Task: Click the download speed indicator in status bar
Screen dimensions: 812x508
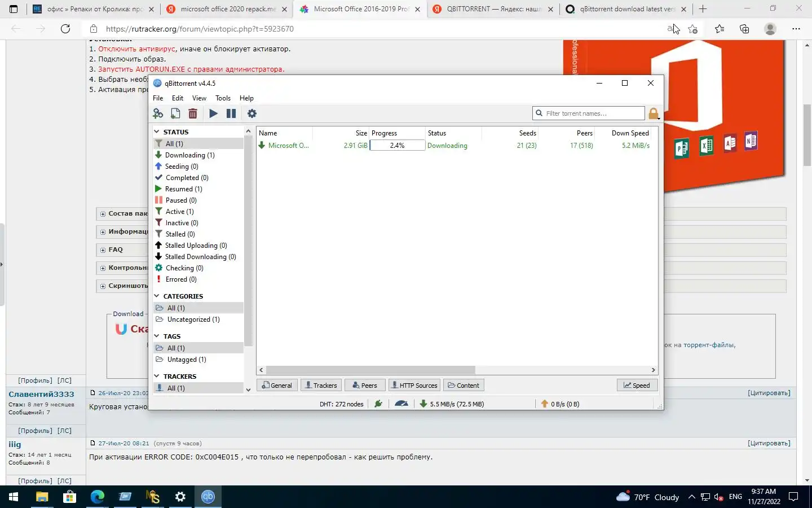Action: pos(452,404)
